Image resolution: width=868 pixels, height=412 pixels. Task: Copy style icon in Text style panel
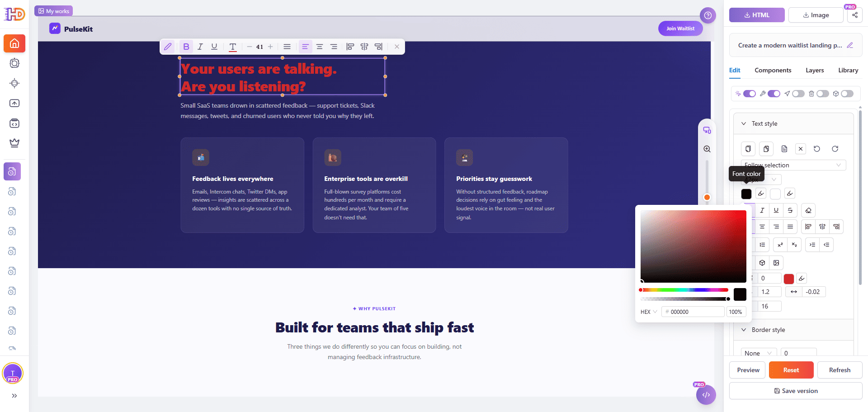[x=748, y=149]
